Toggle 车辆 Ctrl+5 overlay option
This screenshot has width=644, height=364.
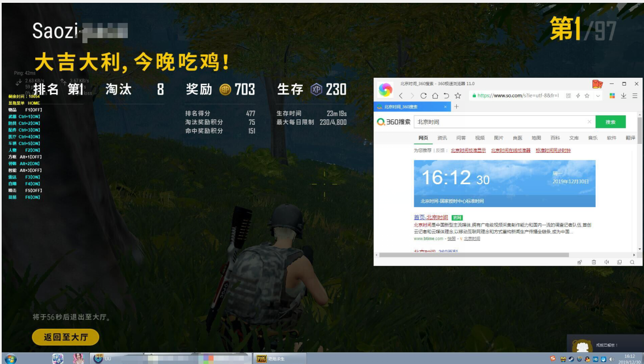(x=24, y=143)
